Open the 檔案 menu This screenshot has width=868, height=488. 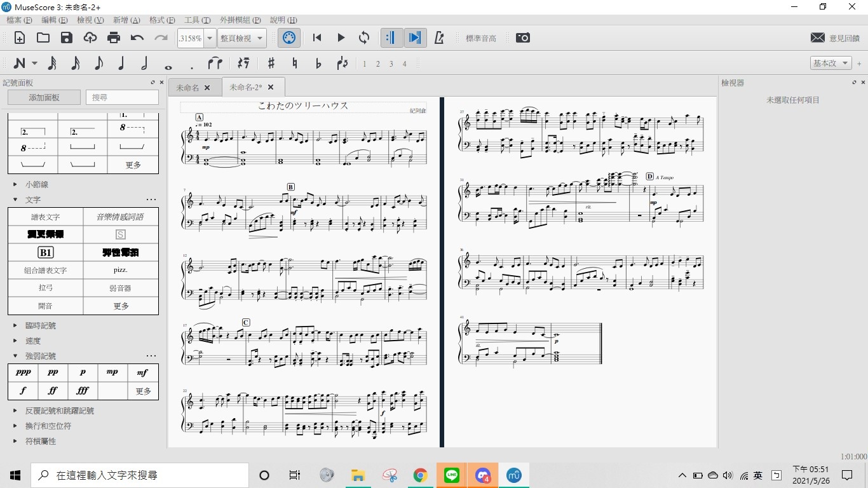[19, 20]
